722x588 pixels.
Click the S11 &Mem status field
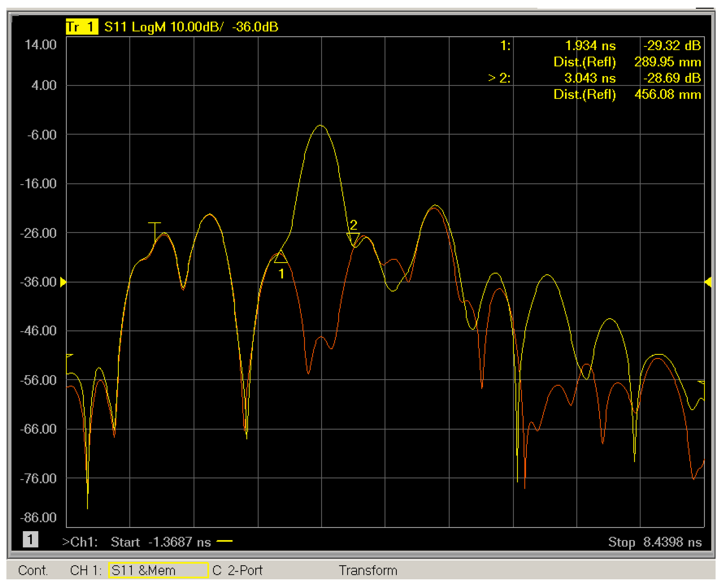pyautogui.click(x=158, y=570)
